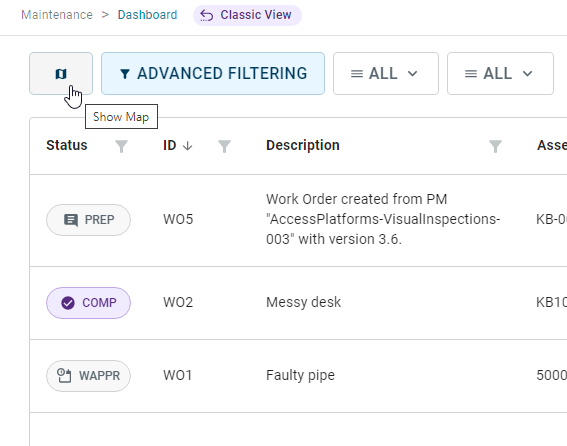Click the PREP status chip for WO5

(88, 220)
